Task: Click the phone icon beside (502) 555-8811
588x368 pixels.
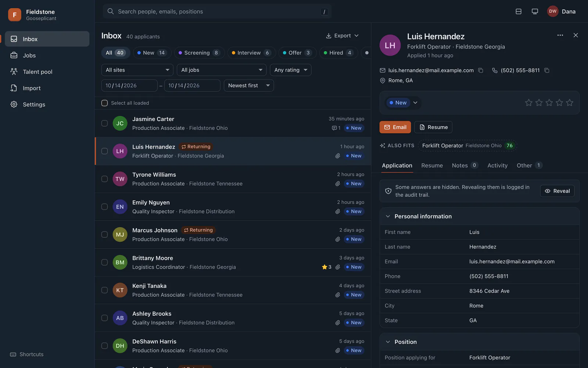Action: tap(495, 70)
